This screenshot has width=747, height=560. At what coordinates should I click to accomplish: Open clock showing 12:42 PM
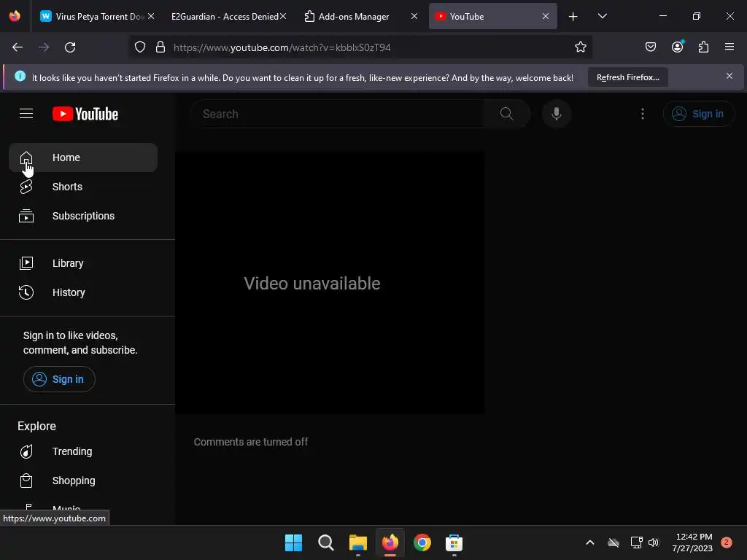pyautogui.click(x=693, y=542)
